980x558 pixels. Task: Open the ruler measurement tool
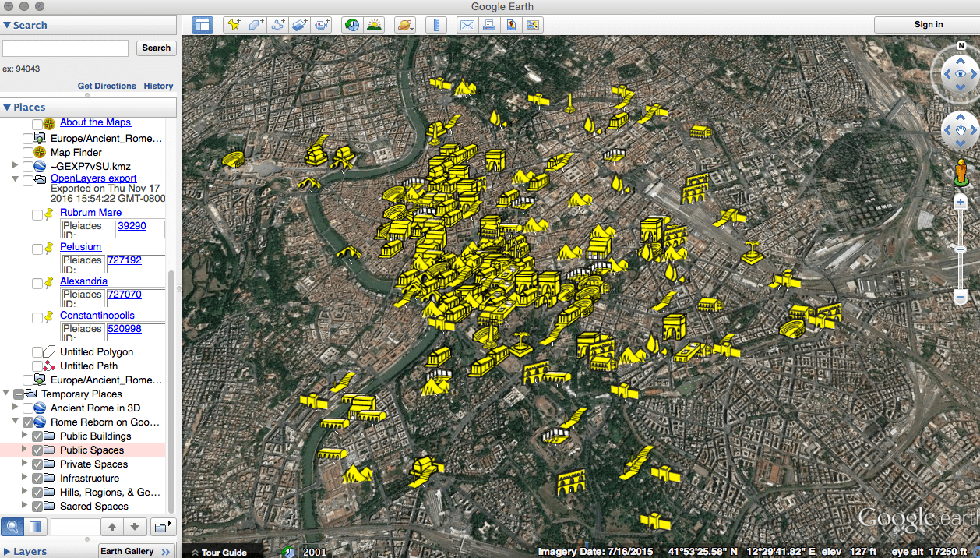(x=436, y=25)
